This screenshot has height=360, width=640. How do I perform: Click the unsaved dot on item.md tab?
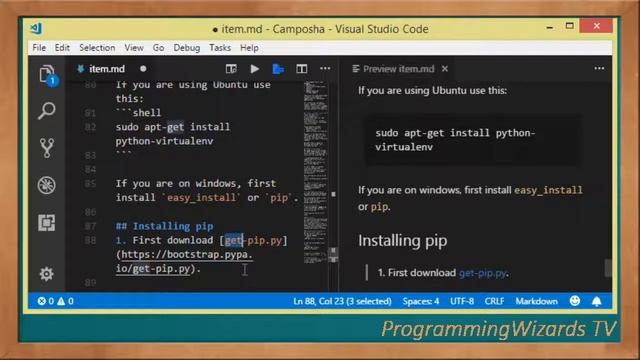click(x=143, y=69)
